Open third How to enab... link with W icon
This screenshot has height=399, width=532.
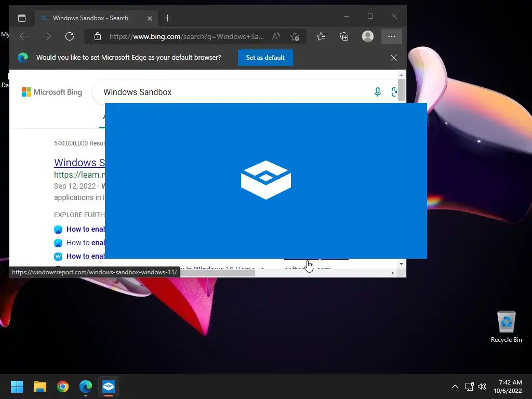pyautogui.click(x=86, y=257)
